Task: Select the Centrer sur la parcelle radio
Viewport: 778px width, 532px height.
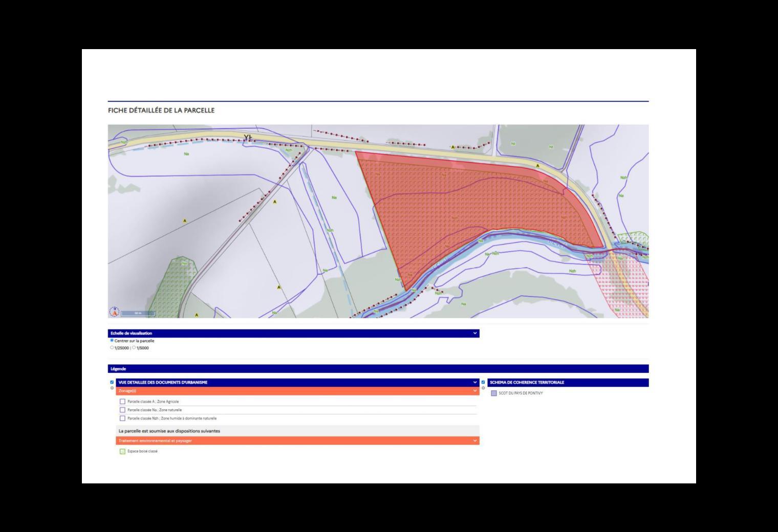Action: pos(112,341)
